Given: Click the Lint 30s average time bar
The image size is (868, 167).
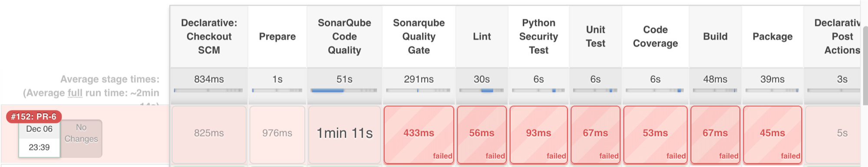Looking at the screenshot, I should click(482, 90).
